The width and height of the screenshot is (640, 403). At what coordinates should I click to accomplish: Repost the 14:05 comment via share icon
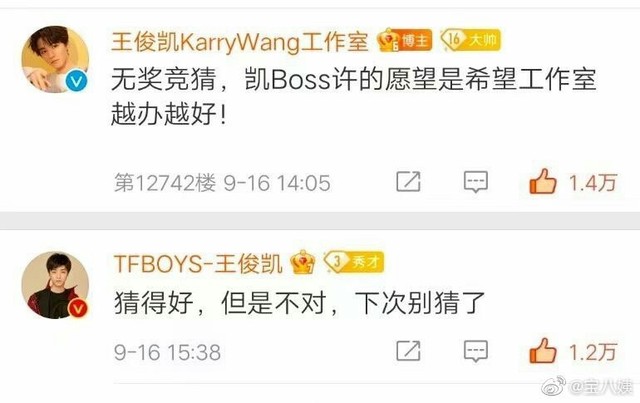(409, 182)
